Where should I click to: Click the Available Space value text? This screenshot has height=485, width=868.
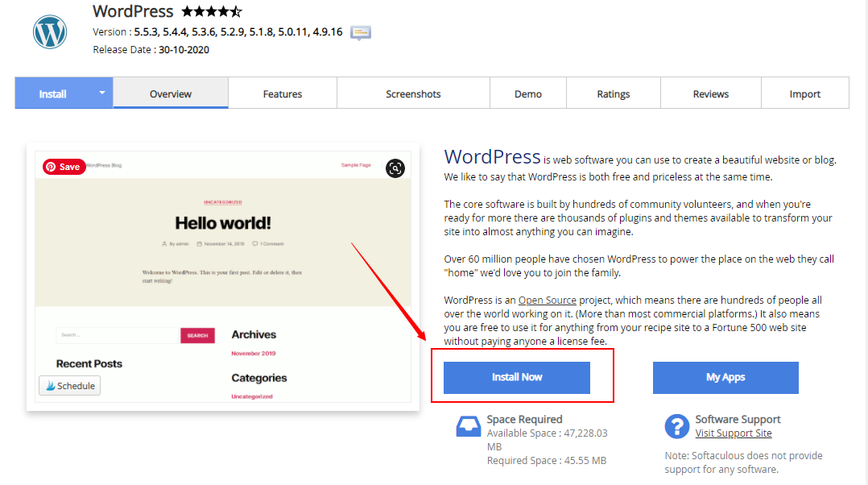(x=547, y=440)
